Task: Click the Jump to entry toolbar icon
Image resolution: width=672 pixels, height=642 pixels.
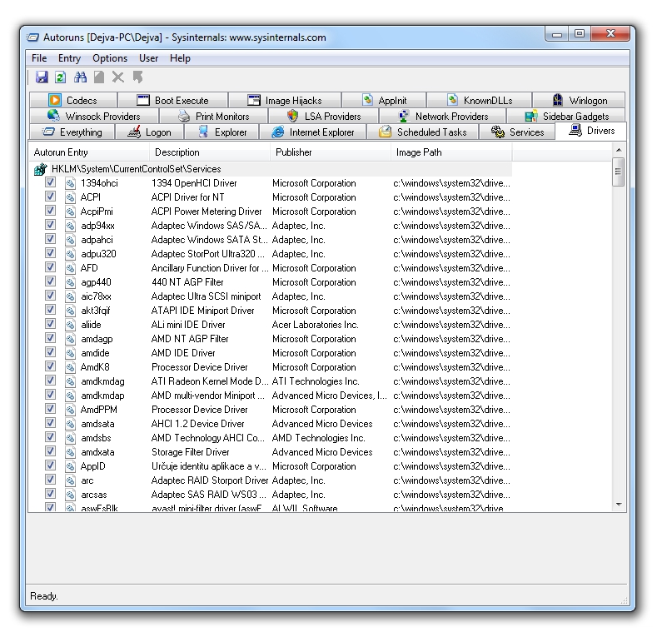Action: click(x=137, y=77)
